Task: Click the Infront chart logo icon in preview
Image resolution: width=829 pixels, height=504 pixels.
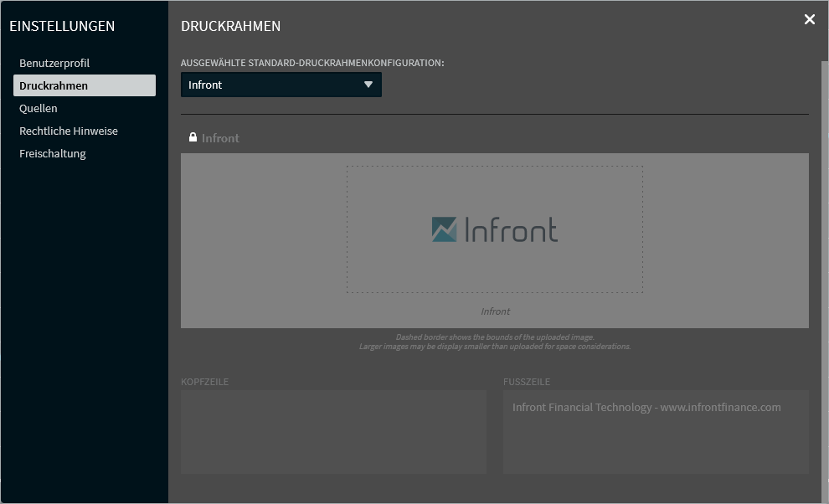Action: [x=444, y=229]
